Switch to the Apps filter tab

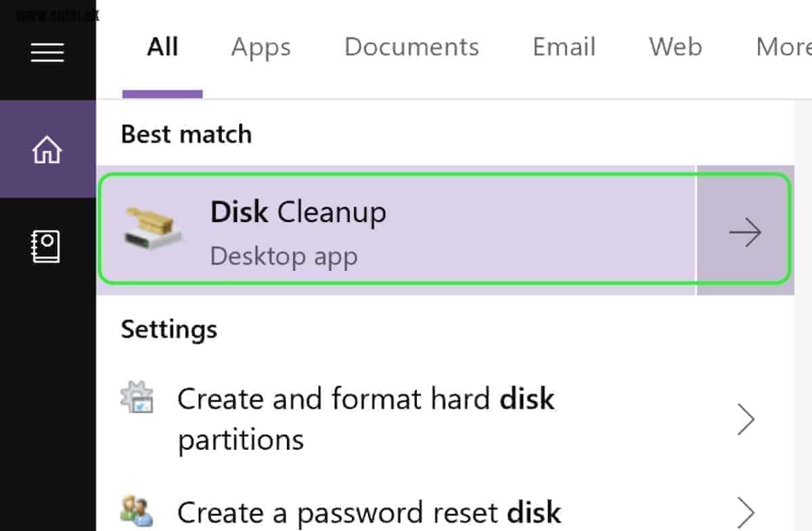(261, 47)
